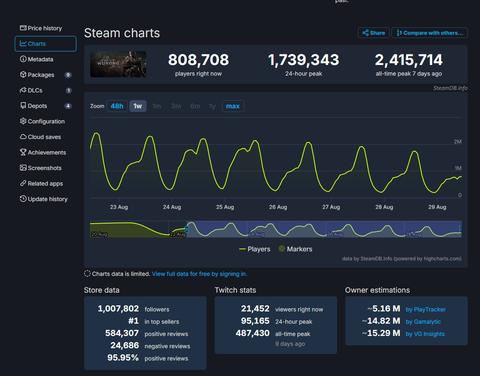Viewport: 480px width, 376px height.
Task: Open the by VG Insights link
Action: [x=425, y=334]
